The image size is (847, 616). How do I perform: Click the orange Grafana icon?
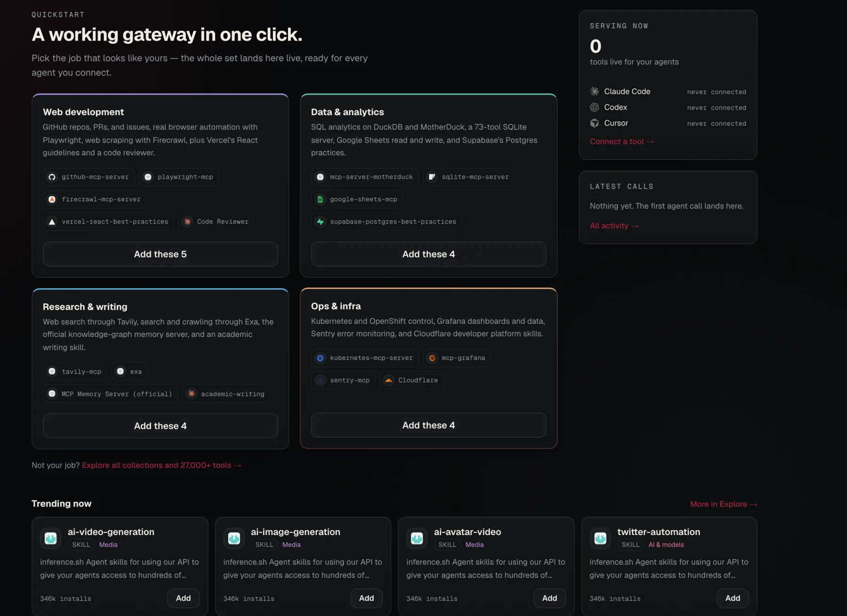pyautogui.click(x=432, y=358)
